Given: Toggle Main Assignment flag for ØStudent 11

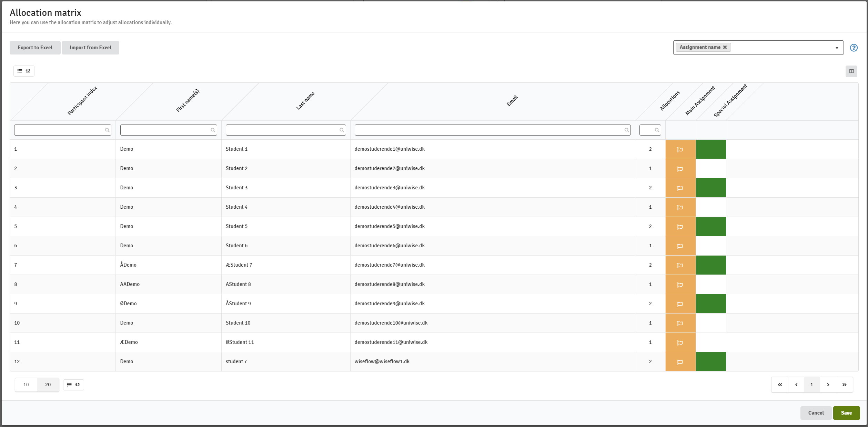Looking at the screenshot, I should pyautogui.click(x=680, y=342).
